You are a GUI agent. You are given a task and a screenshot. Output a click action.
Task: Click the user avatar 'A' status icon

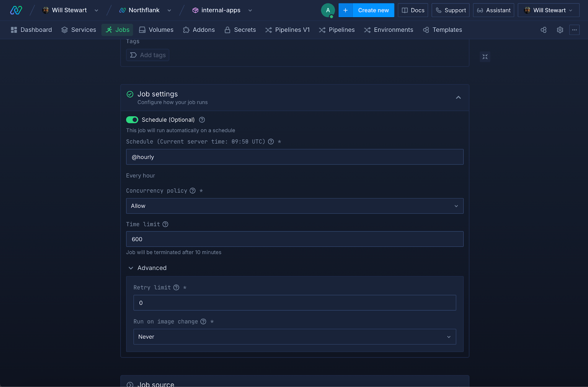coord(327,10)
